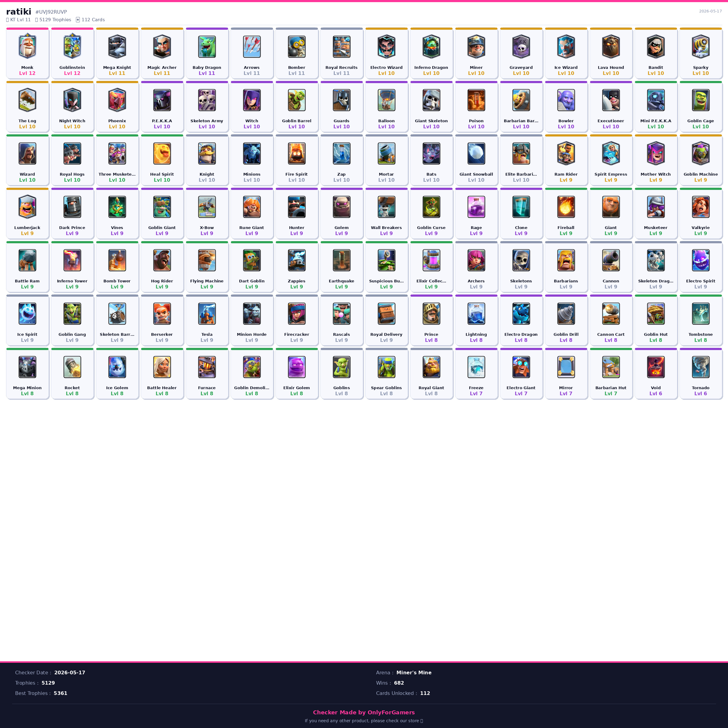Click the Heal Spirit card icon
This screenshot has height=728, width=728.
pos(162,153)
